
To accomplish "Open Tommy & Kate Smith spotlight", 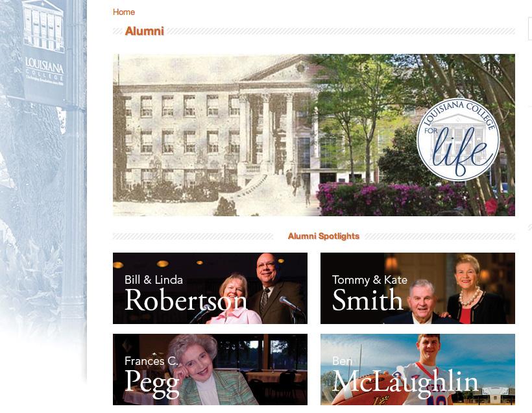I will [418, 288].
